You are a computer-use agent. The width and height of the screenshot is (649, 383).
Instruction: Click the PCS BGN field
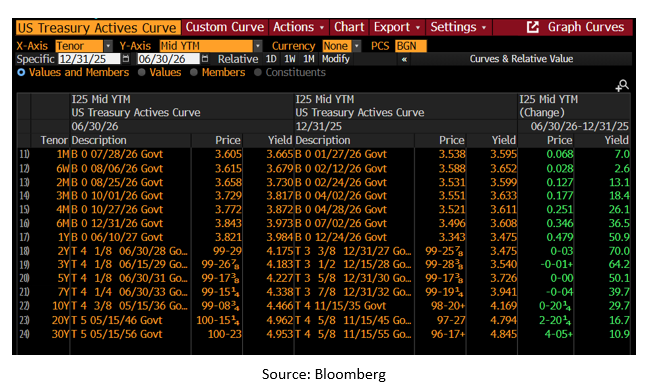[410, 46]
